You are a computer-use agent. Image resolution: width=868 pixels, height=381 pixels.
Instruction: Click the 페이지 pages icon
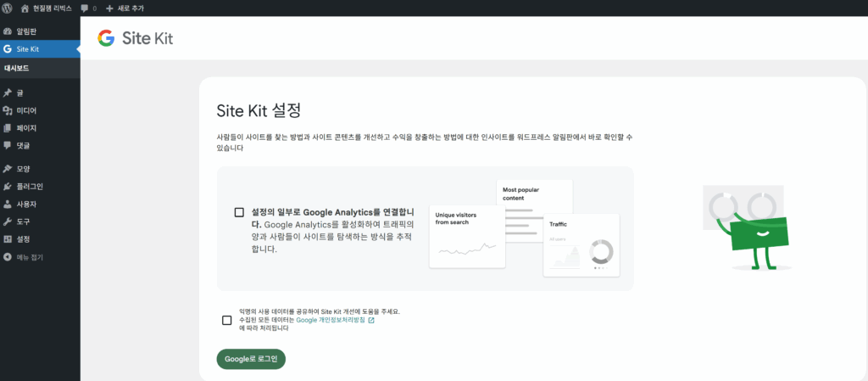(8, 128)
